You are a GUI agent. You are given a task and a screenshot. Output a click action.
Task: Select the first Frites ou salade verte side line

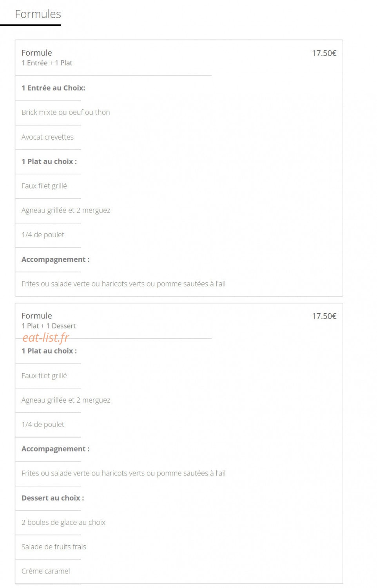pos(123,284)
